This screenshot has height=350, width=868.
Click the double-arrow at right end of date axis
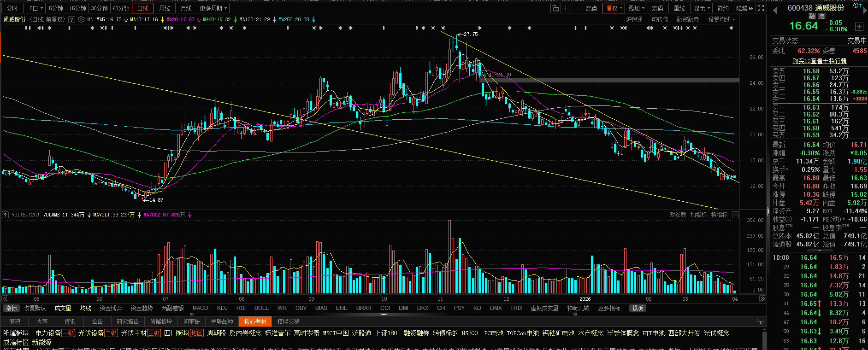(762, 299)
